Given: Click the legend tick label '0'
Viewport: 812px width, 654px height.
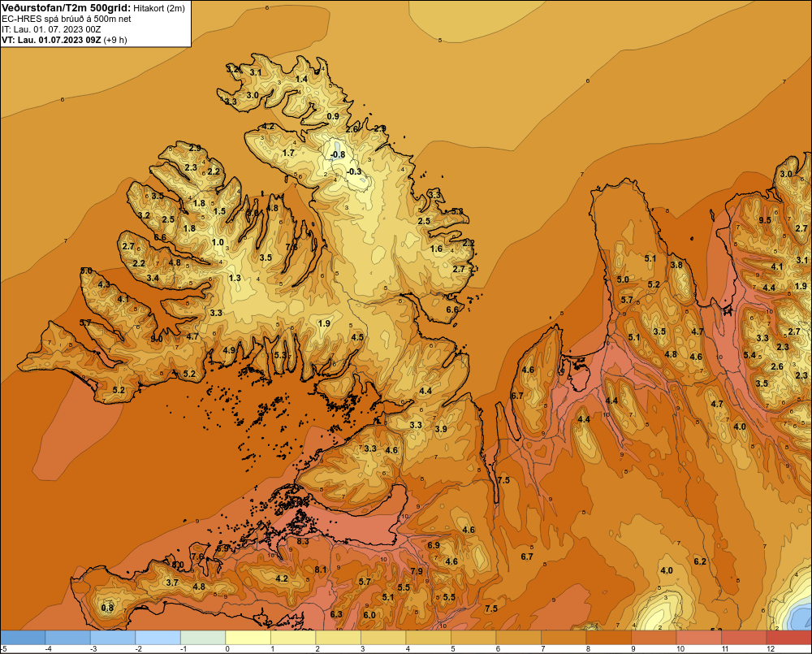Looking at the screenshot, I should [x=227, y=649].
